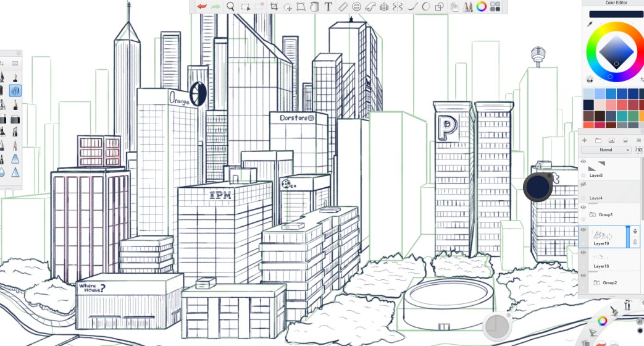
Task: Pick the eyedropper in Color Editor
Action: (590, 24)
